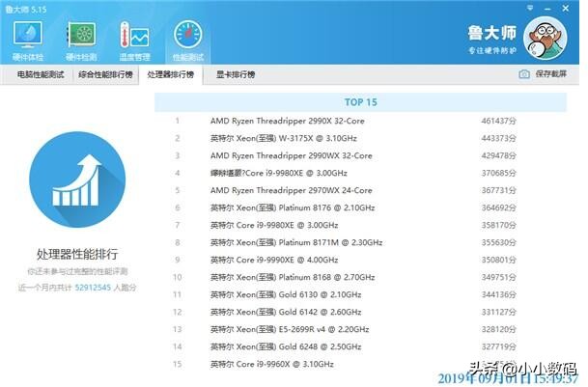Image resolution: width=588 pixels, height=387 pixels.
Task: Click the 370685分 score
Action: point(499,173)
